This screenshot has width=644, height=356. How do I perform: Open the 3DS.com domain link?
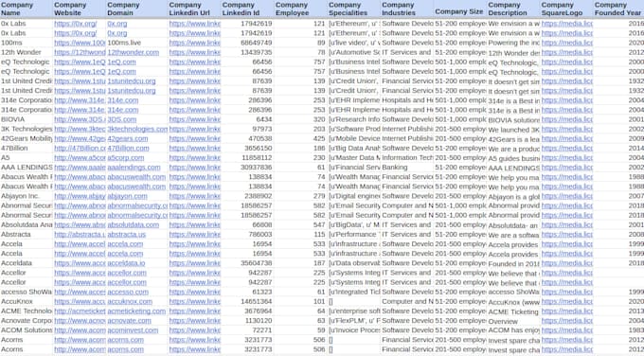pyautogui.click(x=122, y=119)
